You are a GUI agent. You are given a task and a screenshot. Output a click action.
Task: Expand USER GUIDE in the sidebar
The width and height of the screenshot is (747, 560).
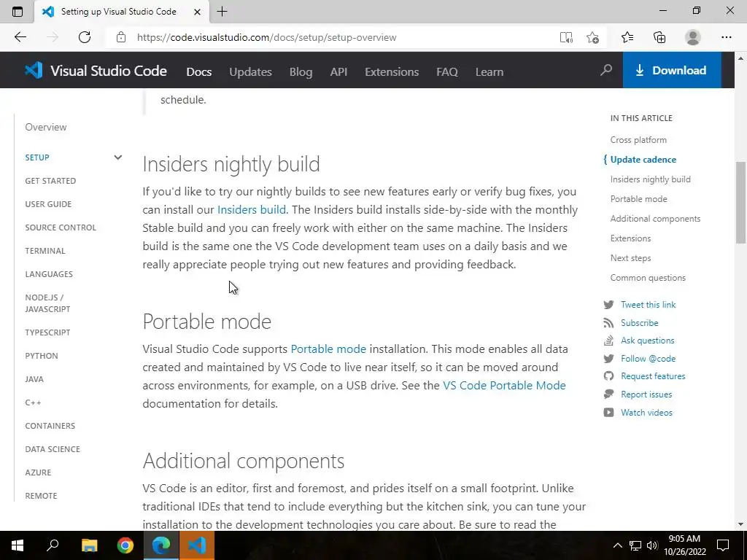[48, 204]
